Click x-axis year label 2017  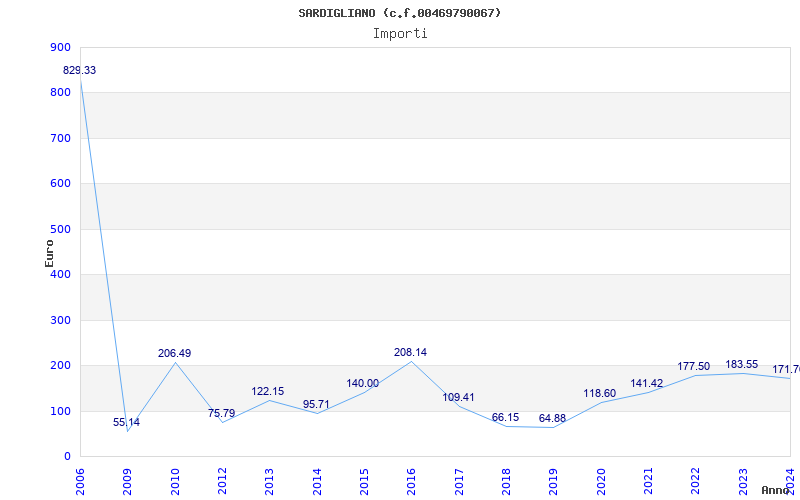click(x=459, y=481)
